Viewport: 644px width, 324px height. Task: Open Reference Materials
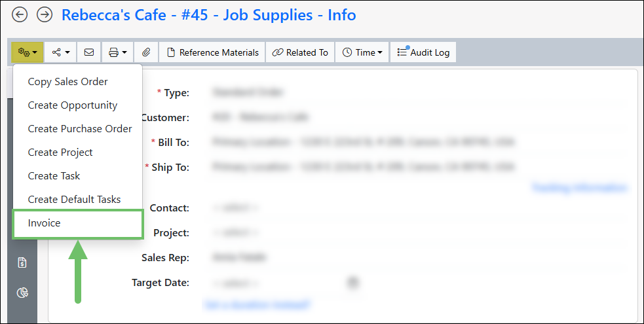tap(212, 52)
